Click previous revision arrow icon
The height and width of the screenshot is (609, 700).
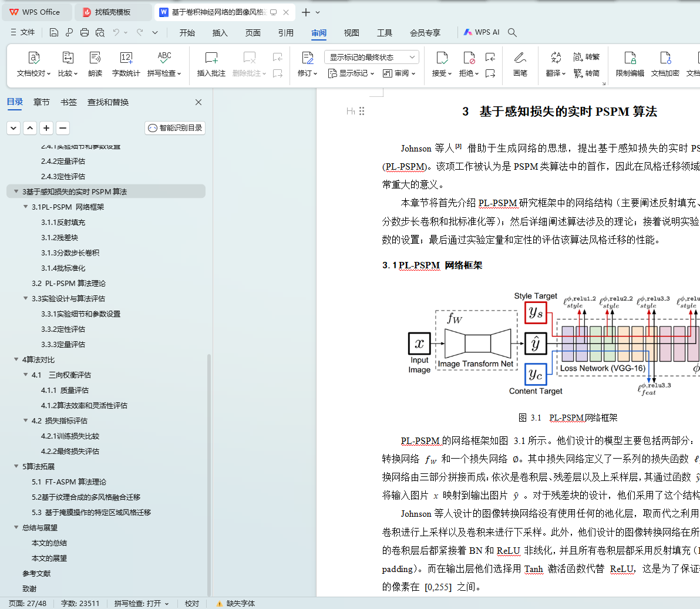pos(490,57)
